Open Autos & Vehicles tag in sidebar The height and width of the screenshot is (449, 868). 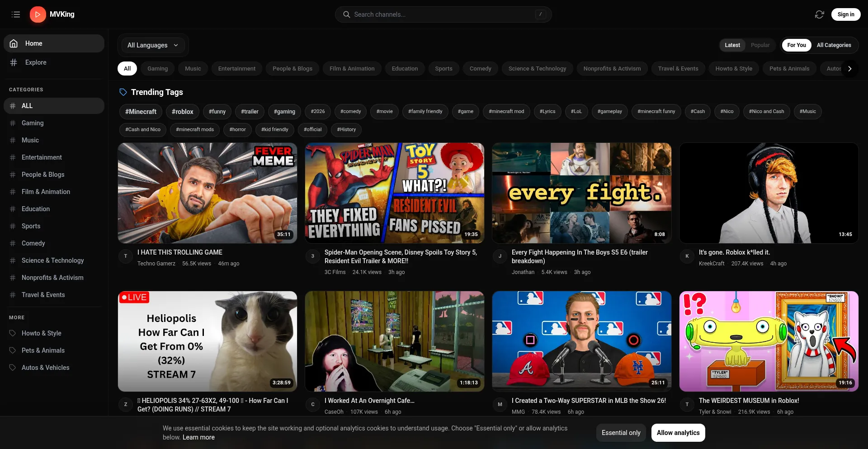[x=54, y=368]
